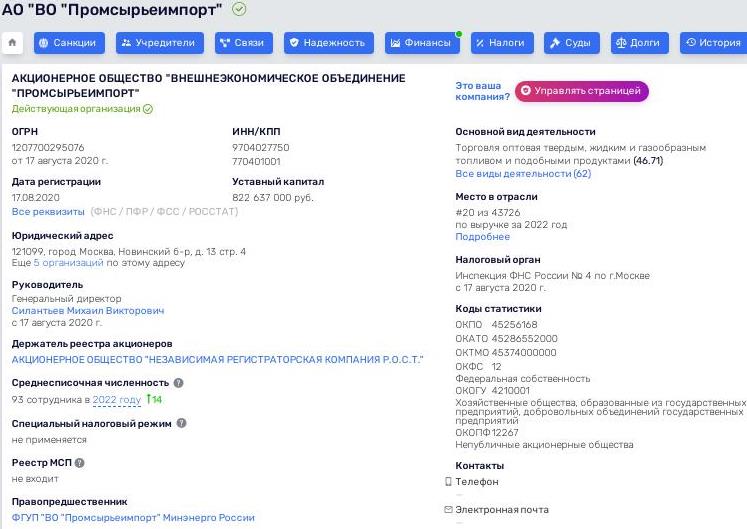
Task: Click the green check by Действующая организация
Action: 148,108
